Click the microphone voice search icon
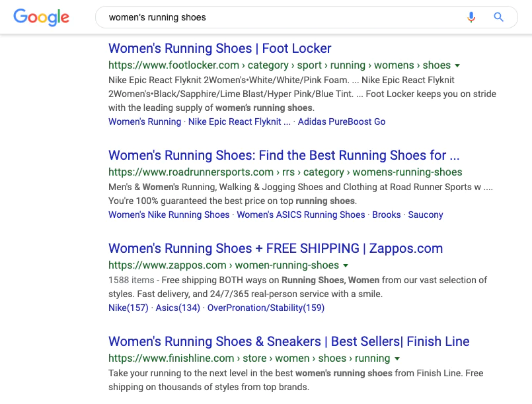Screen dimensions: 532x404 (471, 17)
